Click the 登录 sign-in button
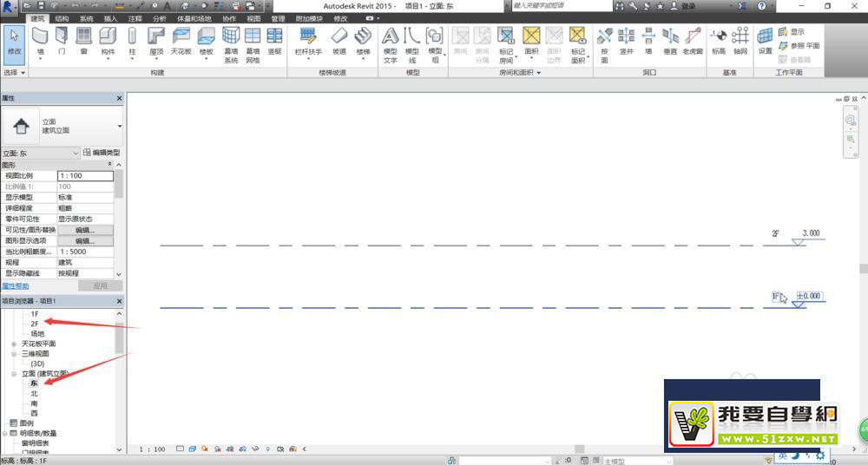The width and height of the screenshot is (868, 465). click(x=682, y=5)
